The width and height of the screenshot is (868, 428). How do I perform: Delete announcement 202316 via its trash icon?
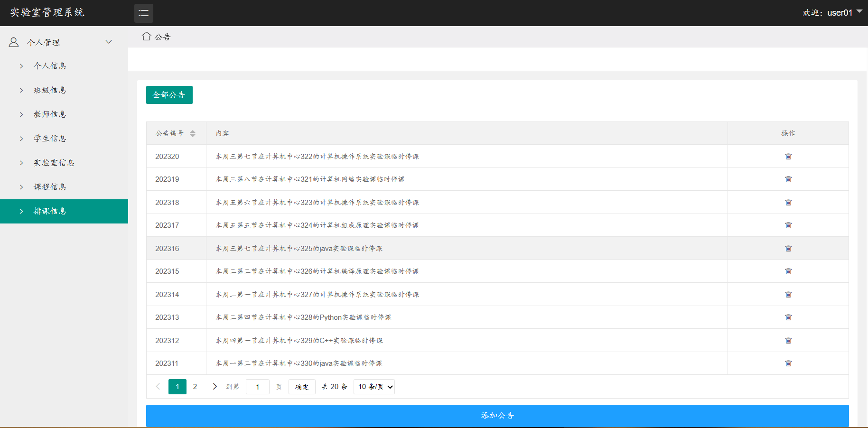click(788, 249)
